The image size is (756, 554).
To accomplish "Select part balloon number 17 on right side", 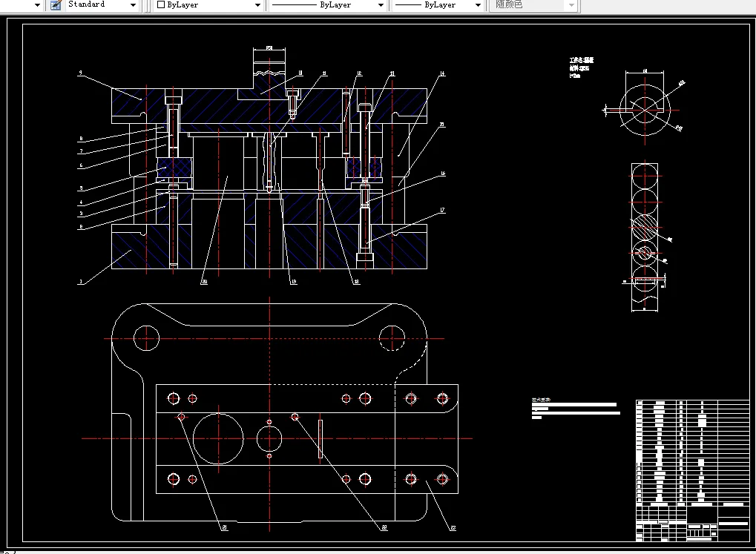I will [442, 210].
